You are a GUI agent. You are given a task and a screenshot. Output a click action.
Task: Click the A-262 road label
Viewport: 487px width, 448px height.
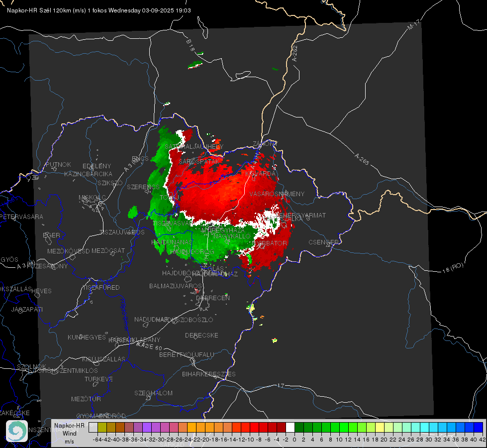295,53
